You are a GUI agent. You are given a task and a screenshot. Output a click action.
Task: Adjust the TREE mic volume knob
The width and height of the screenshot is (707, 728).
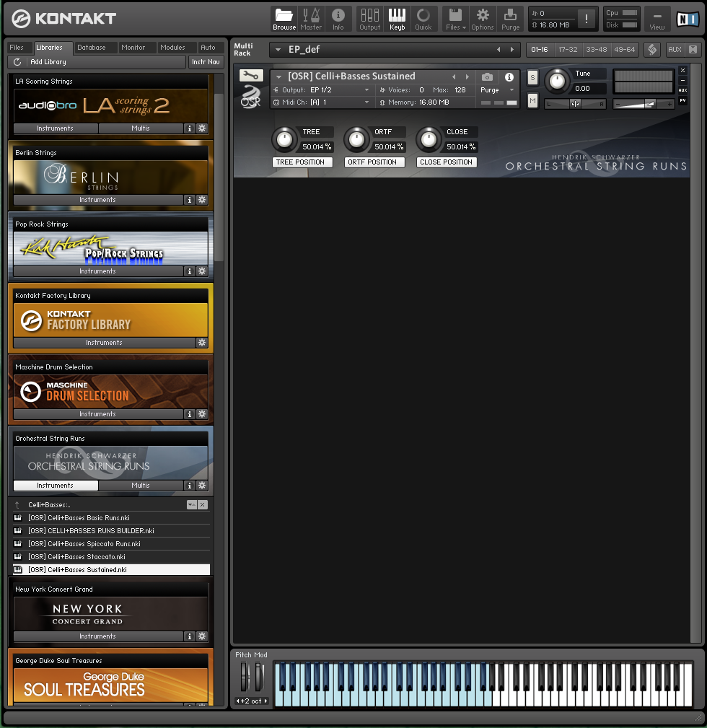(284, 139)
